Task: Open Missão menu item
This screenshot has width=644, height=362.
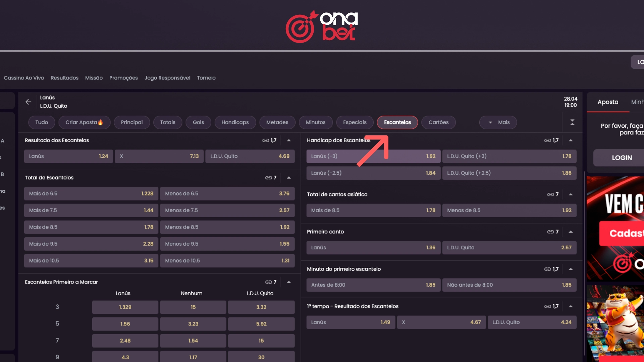Action: pyautogui.click(x=94, y=78)
